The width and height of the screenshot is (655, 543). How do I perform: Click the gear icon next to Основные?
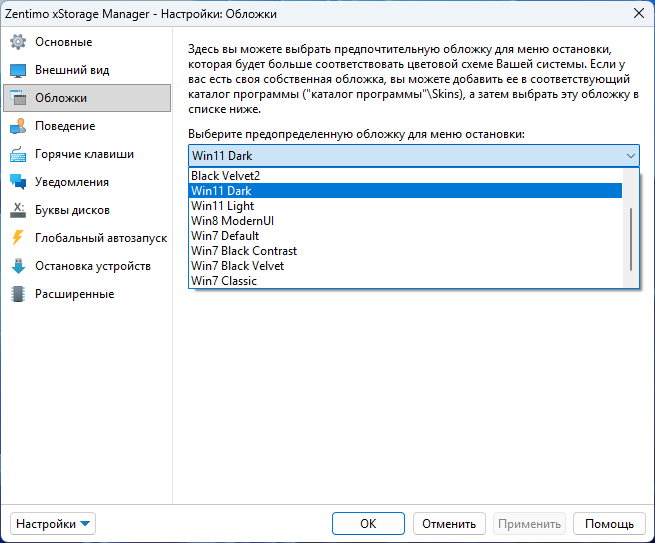pyautogui.click(x=17, y=42)
